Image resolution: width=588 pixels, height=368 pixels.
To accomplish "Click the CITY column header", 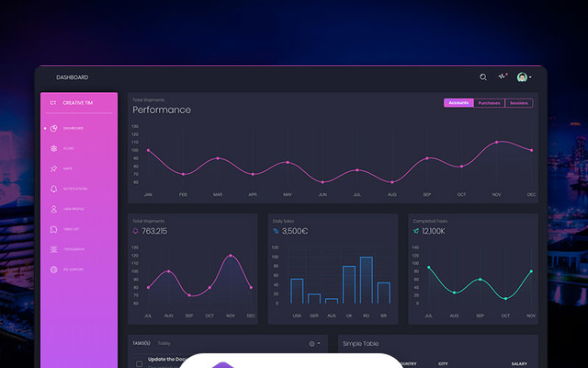I will 443,364.
